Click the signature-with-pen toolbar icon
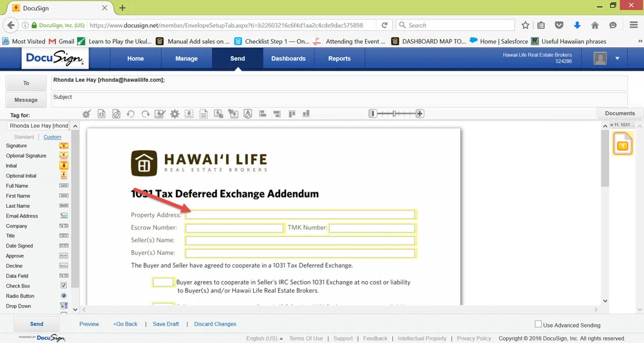Screen dimensions: 644x343 [x=160, y=114]
